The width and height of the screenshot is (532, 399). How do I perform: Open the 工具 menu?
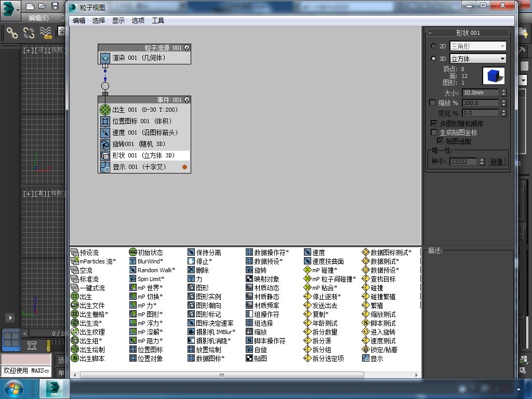[158, 20]
